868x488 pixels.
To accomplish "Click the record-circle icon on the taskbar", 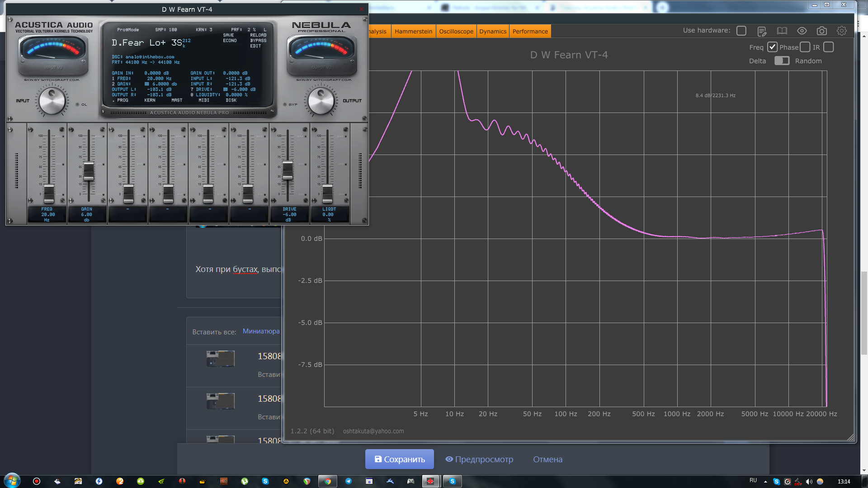I will coord(37,481).
